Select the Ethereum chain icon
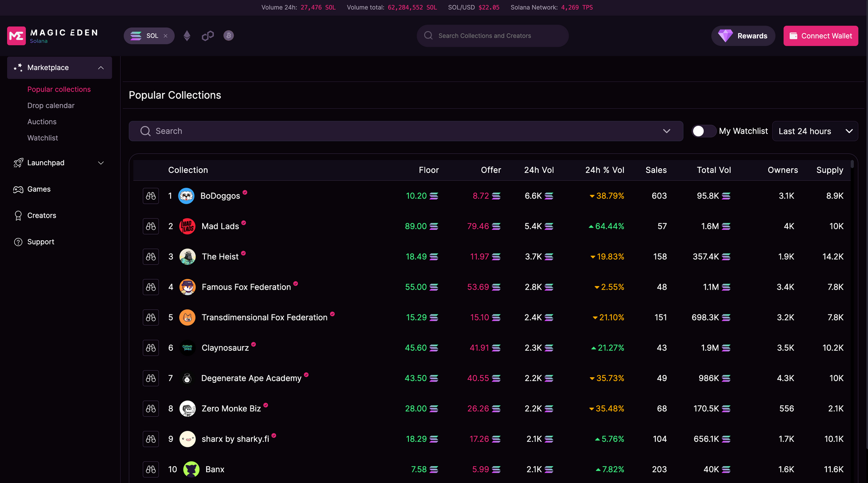Viewport: 868px width, 483px height. click(187, 36)
